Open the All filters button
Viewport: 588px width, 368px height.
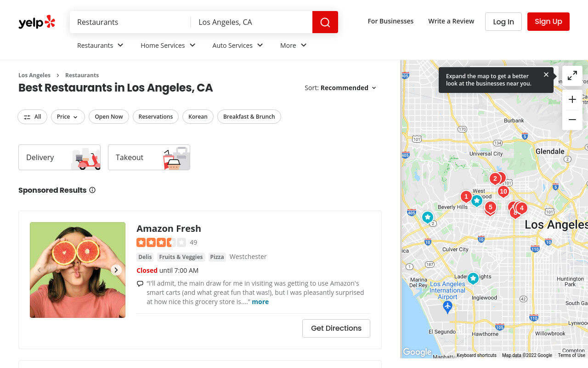coord(33,117)
